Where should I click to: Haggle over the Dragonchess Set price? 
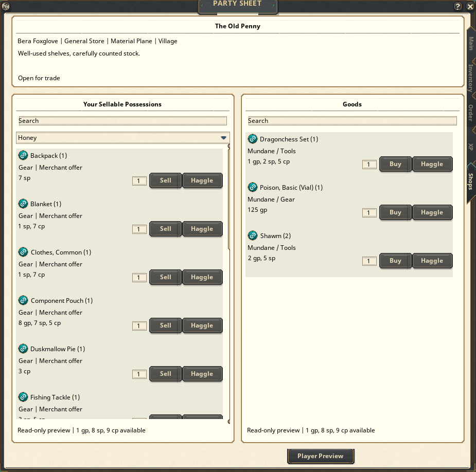coord(432,164)
